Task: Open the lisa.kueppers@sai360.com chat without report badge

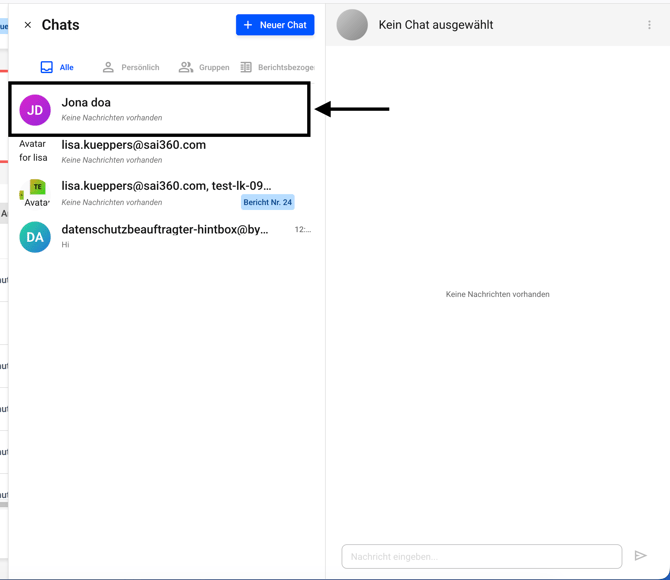Action: tap(170, 151)
